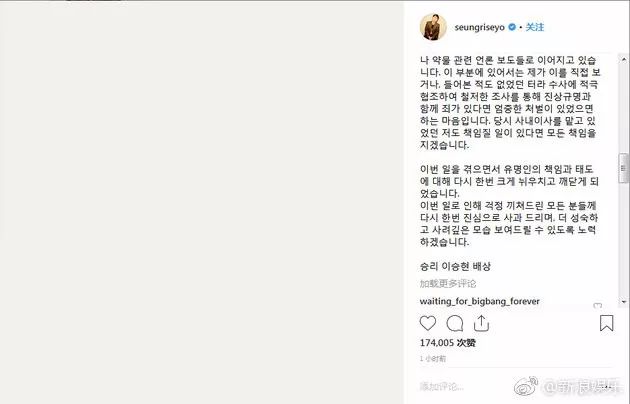Screen dimensions: 630x404
Task: Click the blue verified badge beside seungriseyo
Action: coord(512,27)
